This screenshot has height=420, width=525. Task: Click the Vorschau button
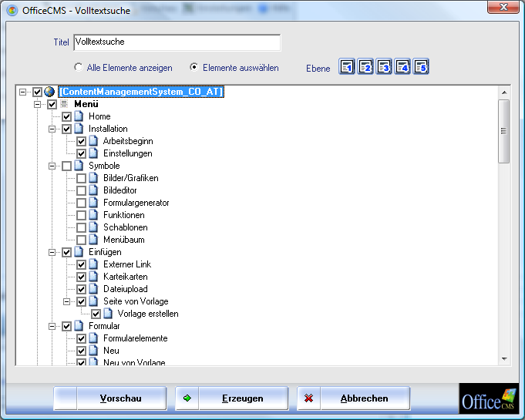[110, 398]
